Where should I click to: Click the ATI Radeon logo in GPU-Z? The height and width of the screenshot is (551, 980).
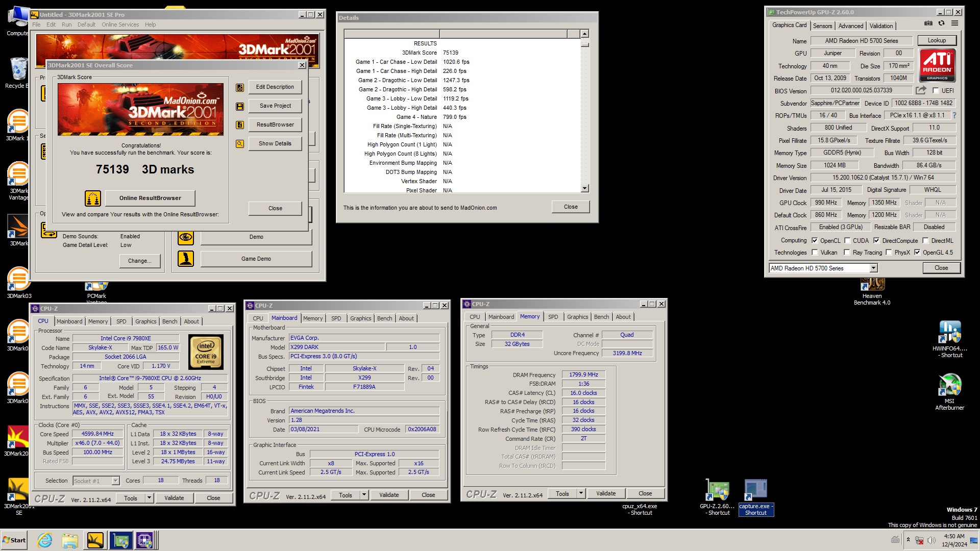click(x=937, y=65)
